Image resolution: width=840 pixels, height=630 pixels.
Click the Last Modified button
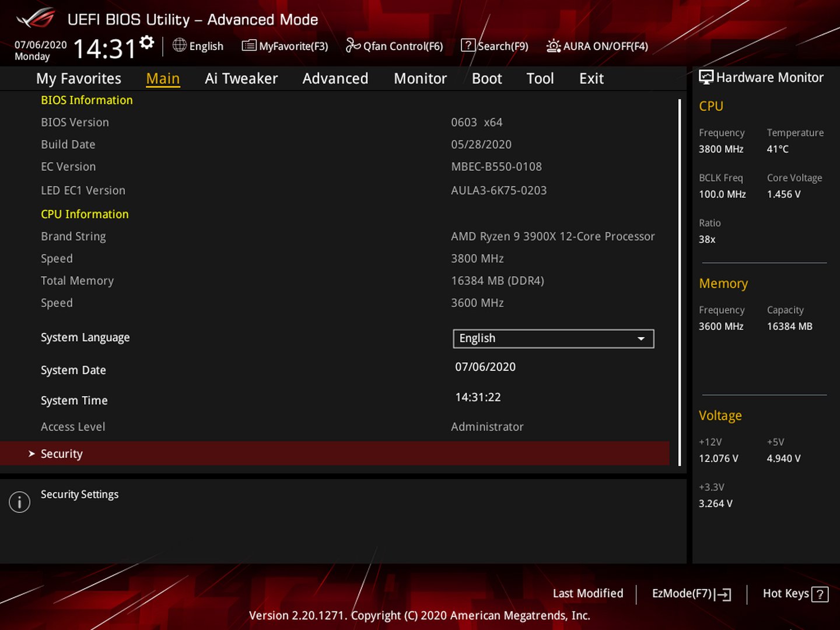(588, 593)
